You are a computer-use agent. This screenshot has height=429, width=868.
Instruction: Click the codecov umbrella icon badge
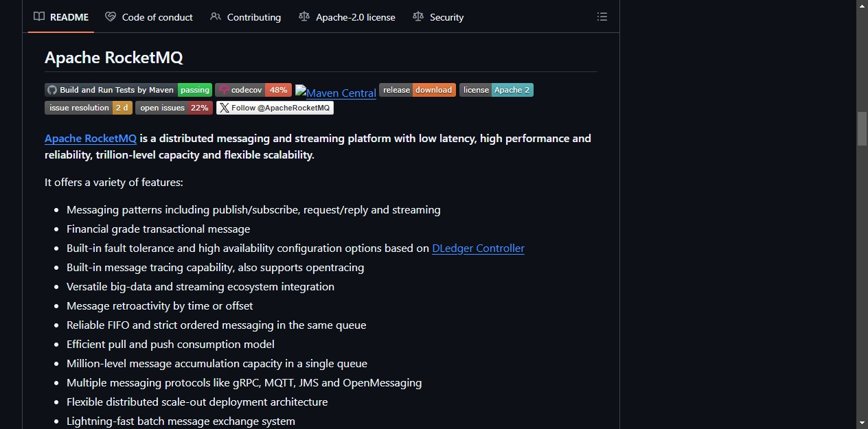[x=224, y=90]
